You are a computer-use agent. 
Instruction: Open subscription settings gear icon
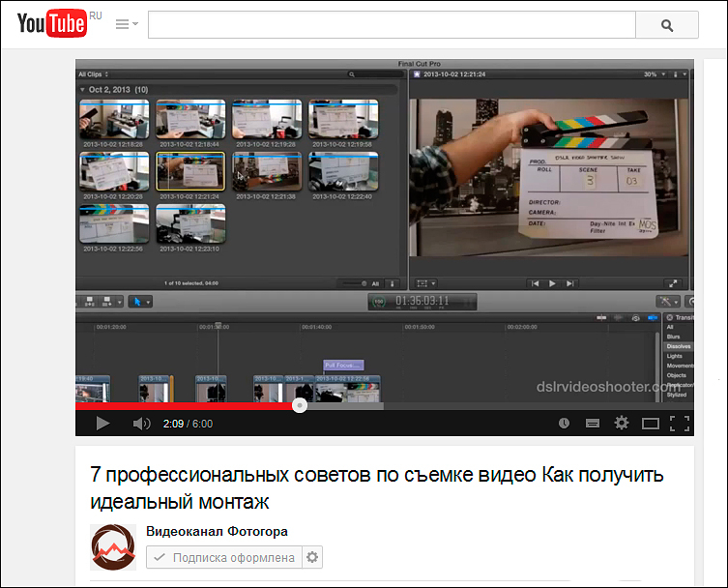click(312, 557)
